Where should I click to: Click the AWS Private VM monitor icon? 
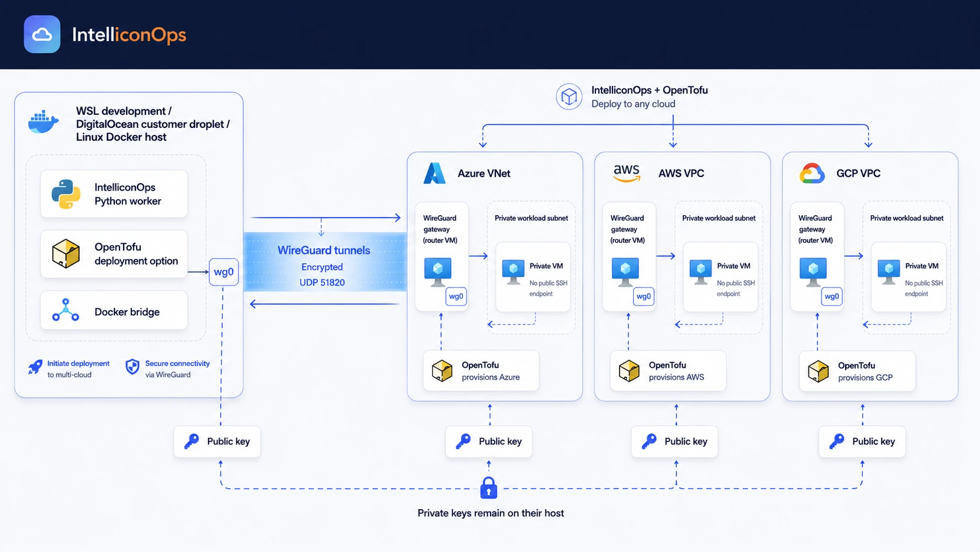point(700,272)
